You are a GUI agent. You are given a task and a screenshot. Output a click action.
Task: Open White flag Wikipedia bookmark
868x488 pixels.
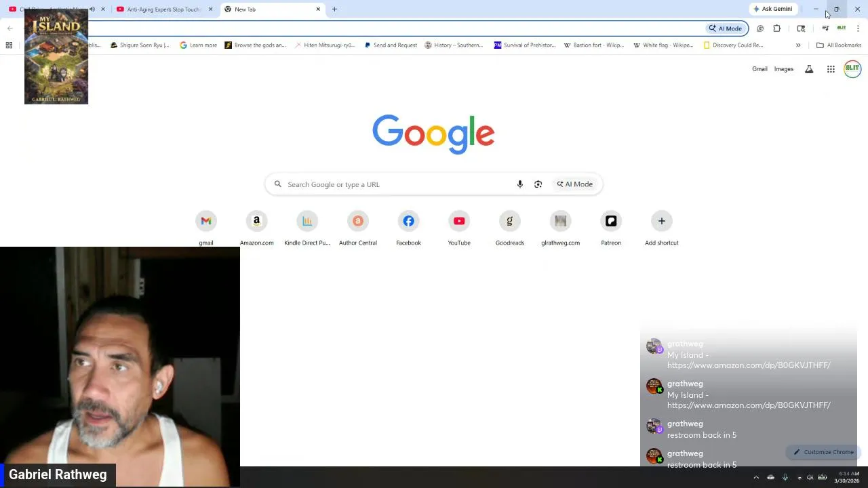pyautogui.click(x=663, y=45)
